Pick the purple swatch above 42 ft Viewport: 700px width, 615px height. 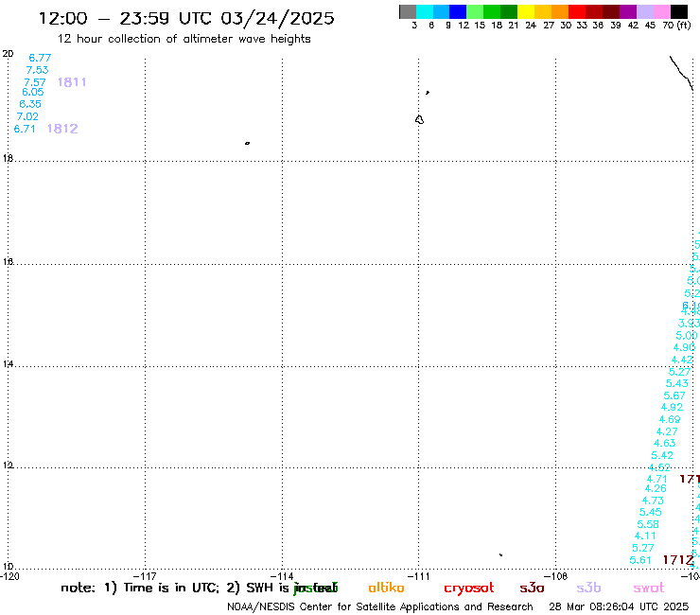point(628,11)
